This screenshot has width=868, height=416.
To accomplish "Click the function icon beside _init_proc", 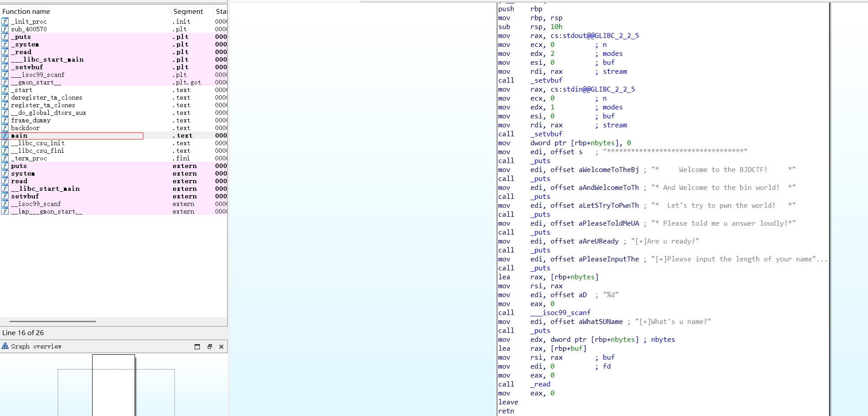I will point(5,21).
